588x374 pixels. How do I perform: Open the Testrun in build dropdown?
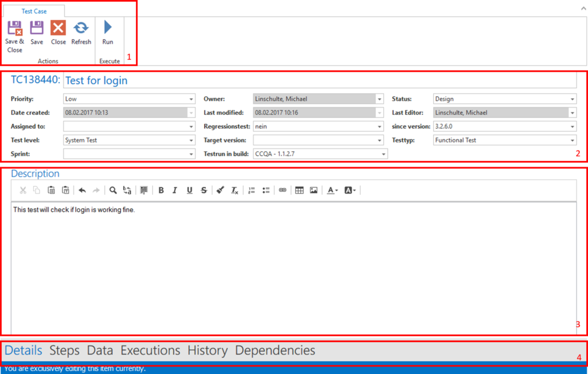coord(383,154)
